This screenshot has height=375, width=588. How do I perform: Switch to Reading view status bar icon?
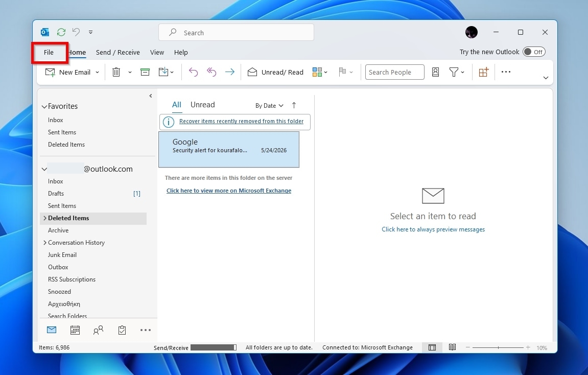pos(452,347)
